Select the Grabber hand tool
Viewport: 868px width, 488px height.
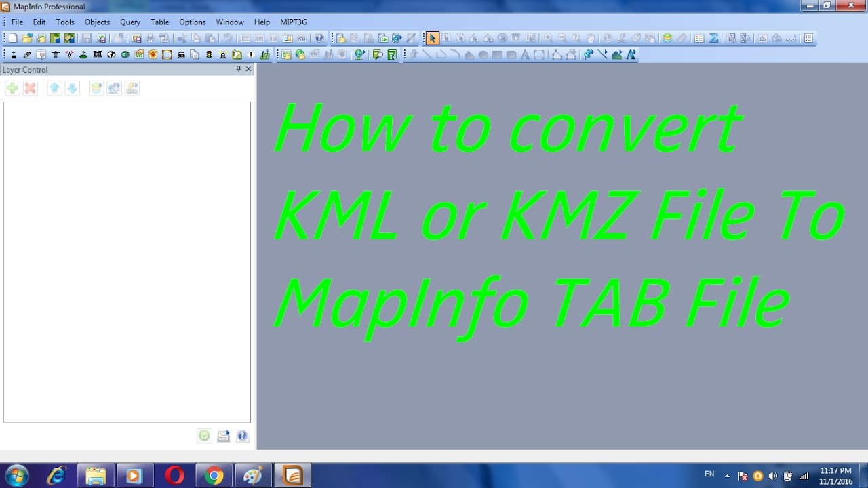click(590, 38)
